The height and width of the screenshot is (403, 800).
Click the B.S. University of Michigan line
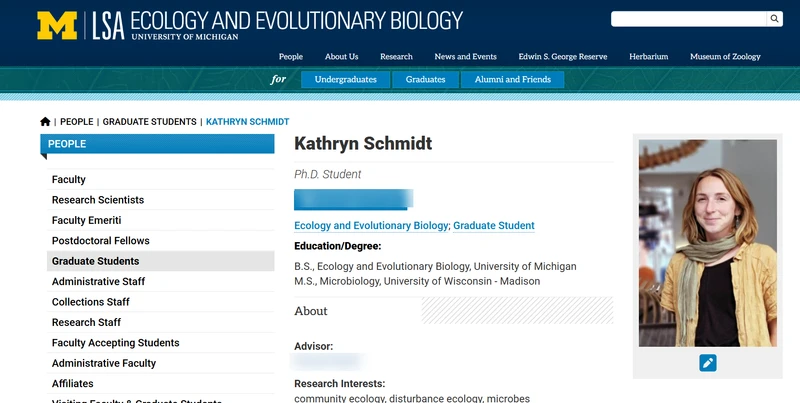(435, 266)
